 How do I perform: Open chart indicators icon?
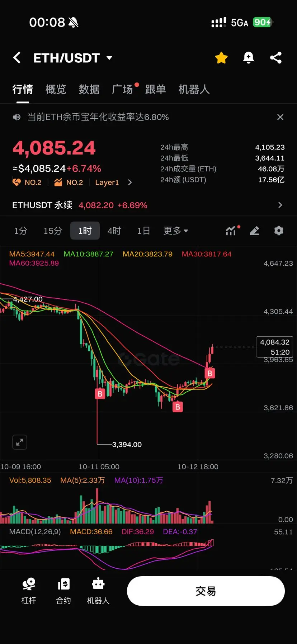pos(232,231)
